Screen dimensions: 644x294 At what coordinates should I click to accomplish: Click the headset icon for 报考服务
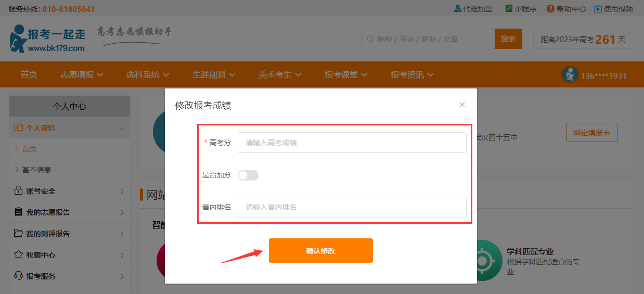tap(18, 276)
